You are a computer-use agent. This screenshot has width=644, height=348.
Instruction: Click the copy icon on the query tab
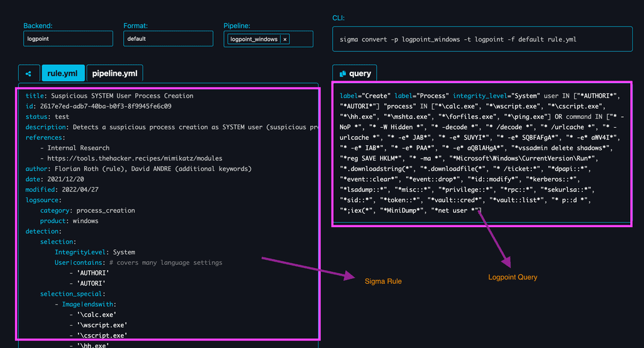click(343, 74)
